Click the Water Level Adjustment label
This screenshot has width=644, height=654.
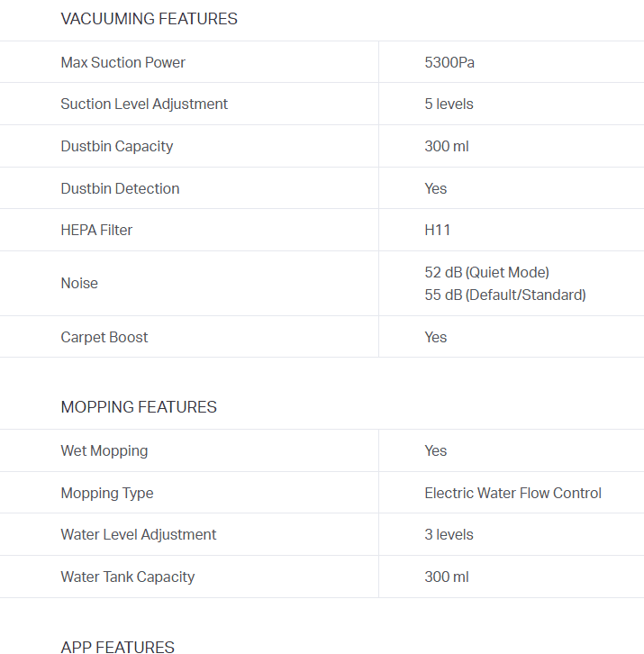point(138,534)
